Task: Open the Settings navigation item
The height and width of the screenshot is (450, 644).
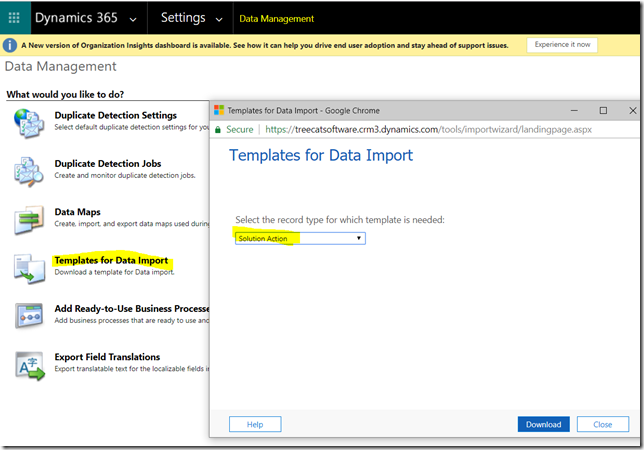Action: [183, 18]
